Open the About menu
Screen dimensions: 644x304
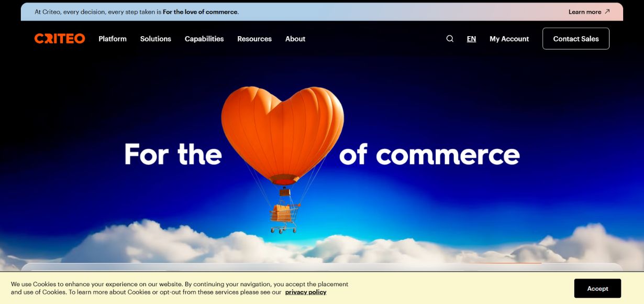point(295,38)
